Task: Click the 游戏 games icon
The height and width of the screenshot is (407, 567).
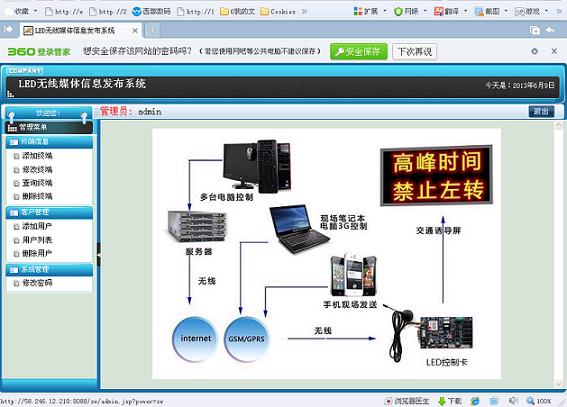Action: 520,12
